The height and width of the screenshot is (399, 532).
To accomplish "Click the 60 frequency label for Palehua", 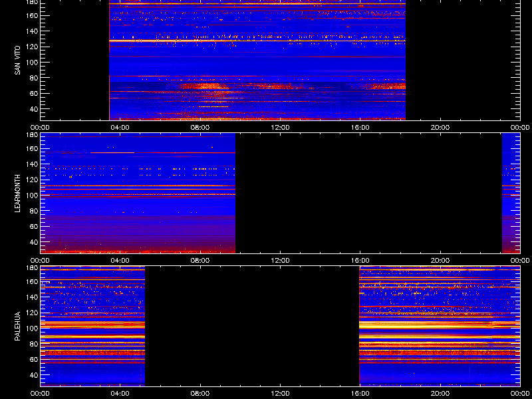I will point(34,359).
